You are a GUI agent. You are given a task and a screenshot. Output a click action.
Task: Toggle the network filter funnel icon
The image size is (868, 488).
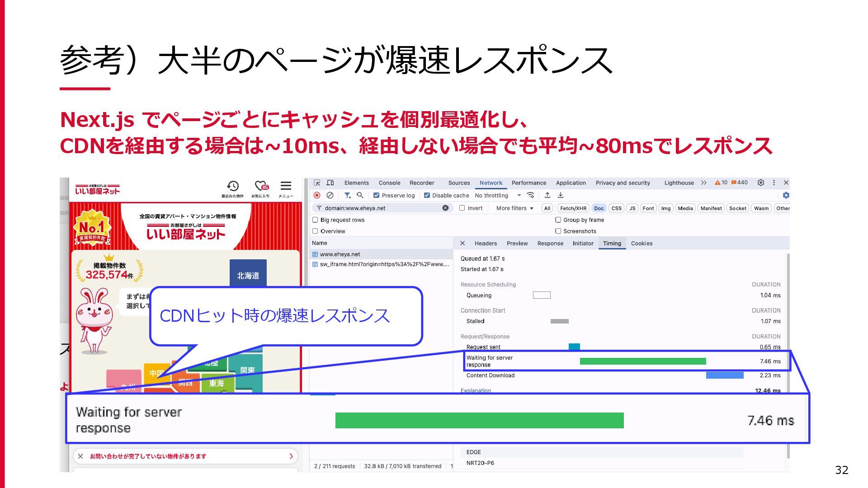[x=347, y=195]
